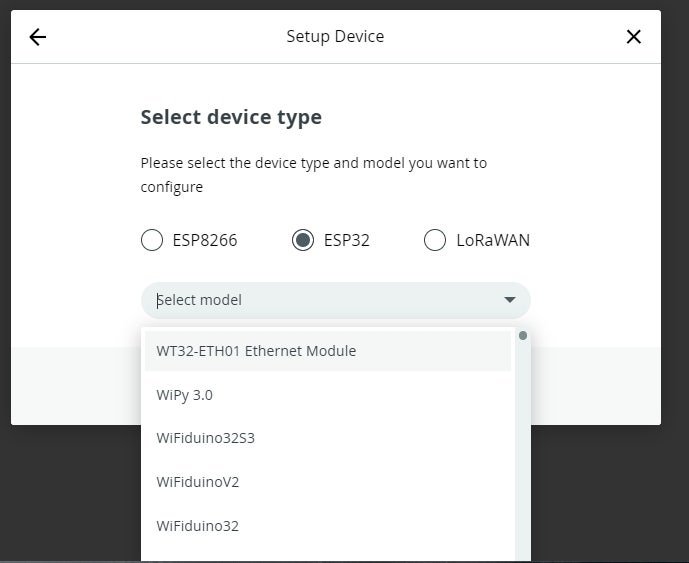The image size is (689, 563).
Task: Click the ESP32 label text
Action: point(347,240)
